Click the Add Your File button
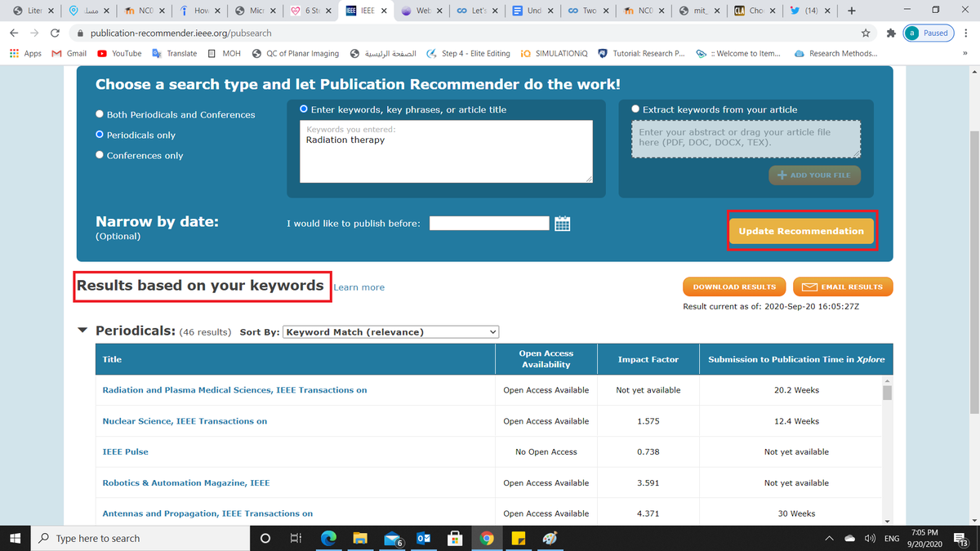 [x=814, y=175]
